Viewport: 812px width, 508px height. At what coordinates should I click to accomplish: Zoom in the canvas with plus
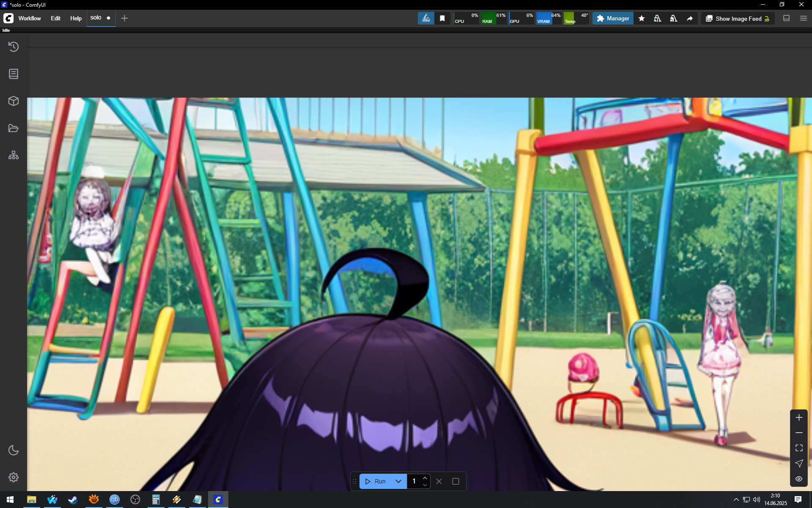coord(799,417)
